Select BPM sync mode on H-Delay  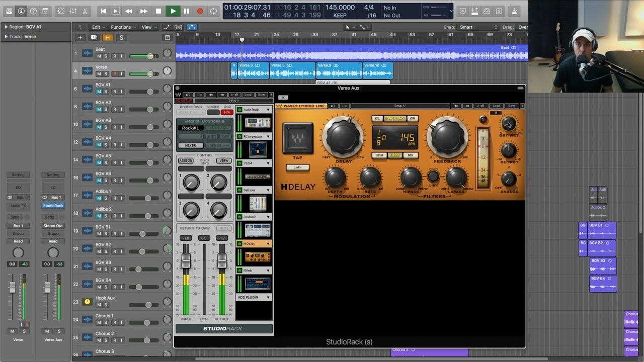coord(379,155)
